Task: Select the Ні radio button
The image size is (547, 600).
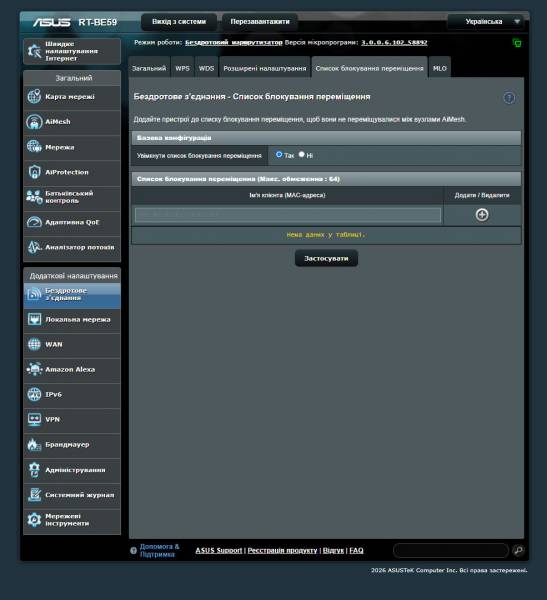Action: 302,154
